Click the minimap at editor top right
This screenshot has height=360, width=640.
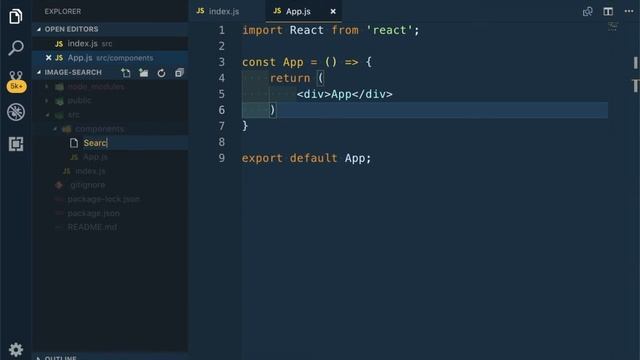pyautogui.click(x=613, y=27)
